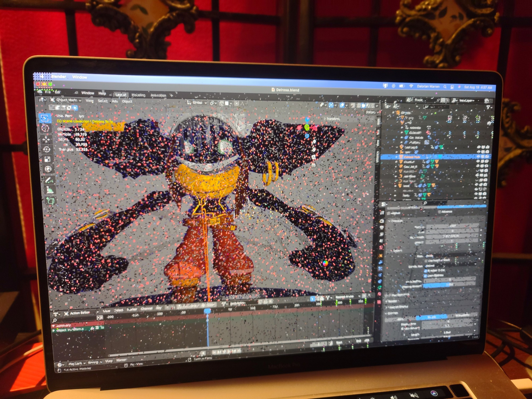Click the proportional editing icon

coord(236,103)
